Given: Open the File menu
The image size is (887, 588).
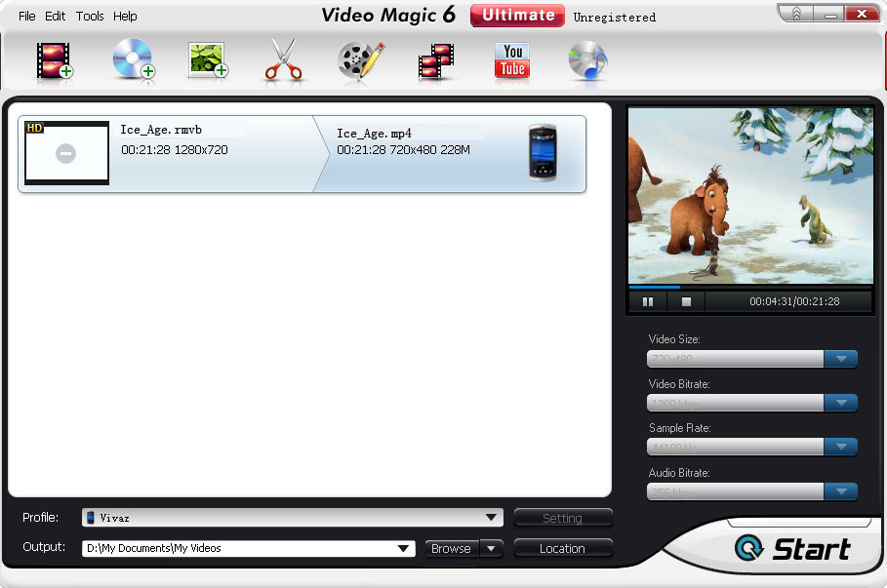Looking at the screenshot, I should tap(26, 17).
